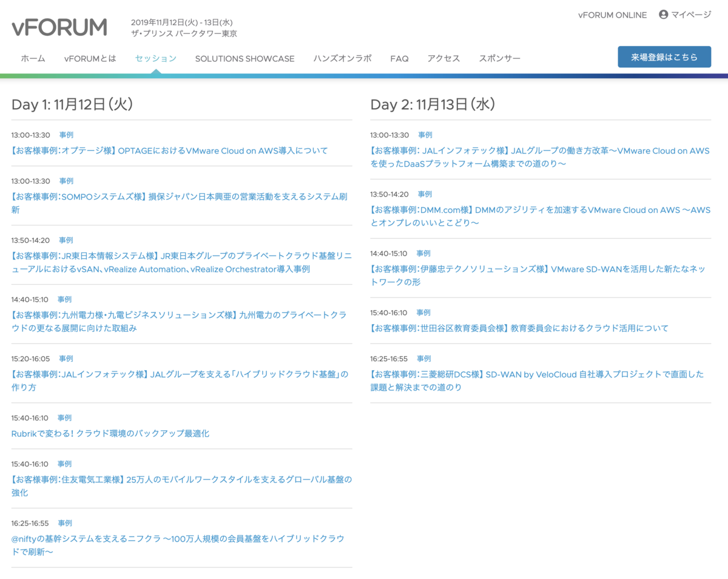Open the マイページ link
The height and width of the screenshot is (579, 728).
690,15
